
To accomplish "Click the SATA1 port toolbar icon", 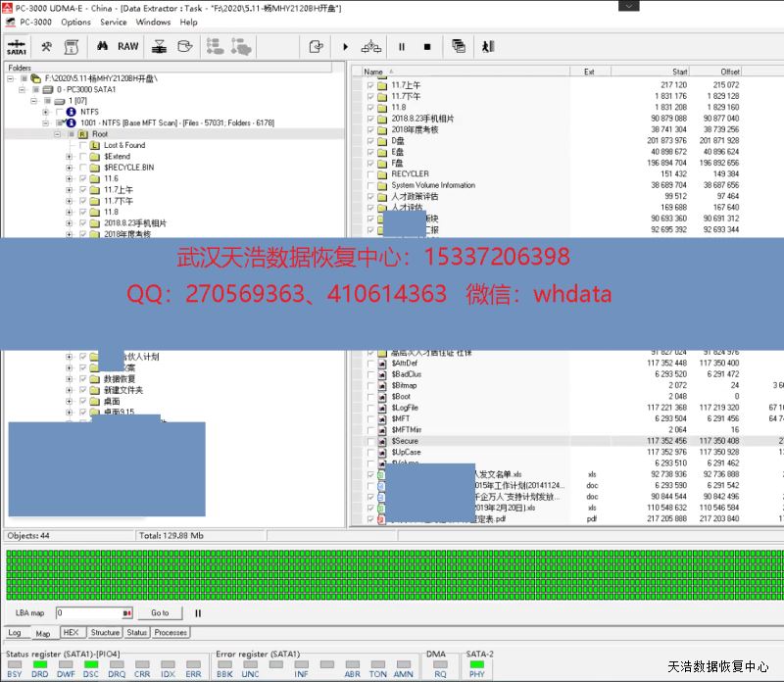I will (x=17, y=46).
